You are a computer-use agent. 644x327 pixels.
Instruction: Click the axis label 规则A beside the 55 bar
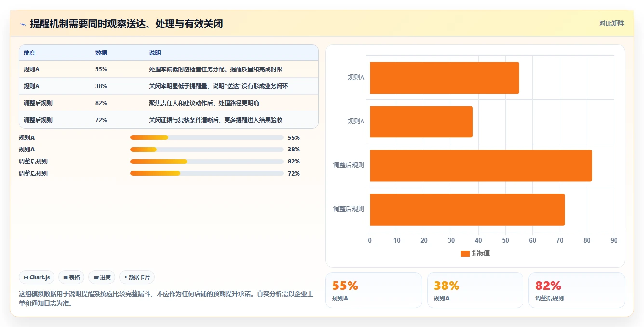(356, 77)
